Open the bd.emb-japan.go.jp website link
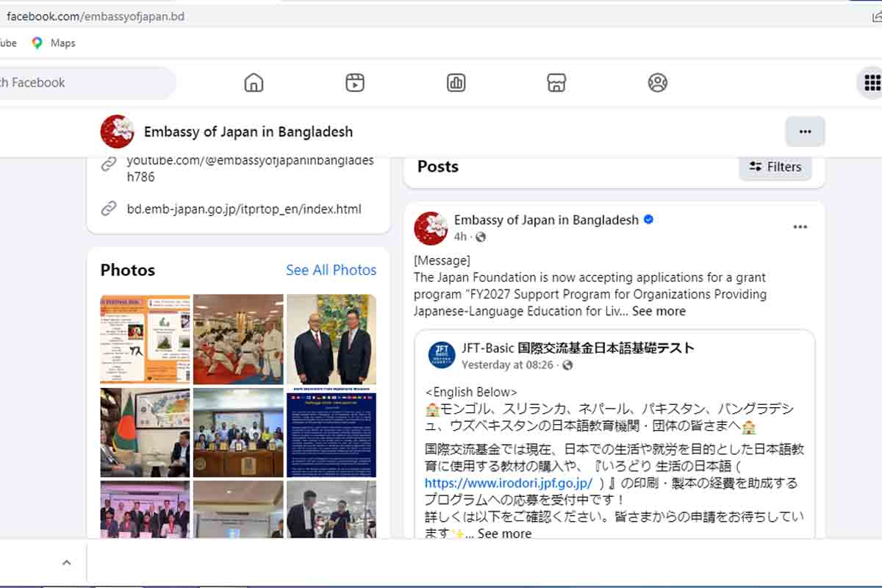882x588 pixels. [x=244, y=209]
